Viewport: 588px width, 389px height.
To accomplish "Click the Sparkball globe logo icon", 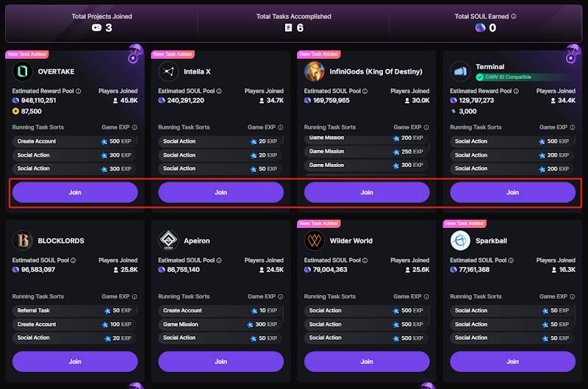I will pos(460,240).
